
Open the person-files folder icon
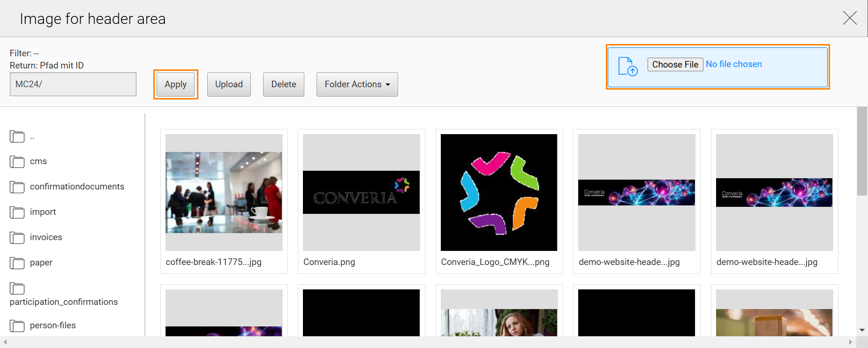pyautogui.click(x=17, y=326)
